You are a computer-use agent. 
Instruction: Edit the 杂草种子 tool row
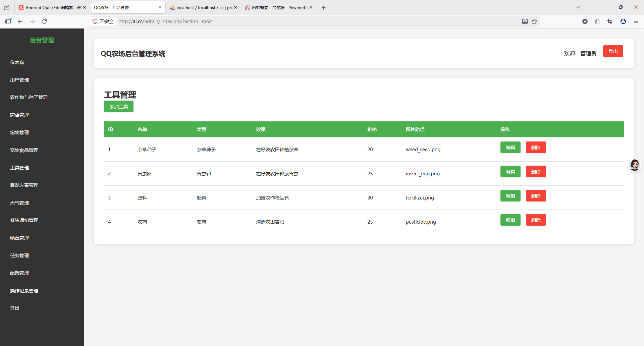510,148
